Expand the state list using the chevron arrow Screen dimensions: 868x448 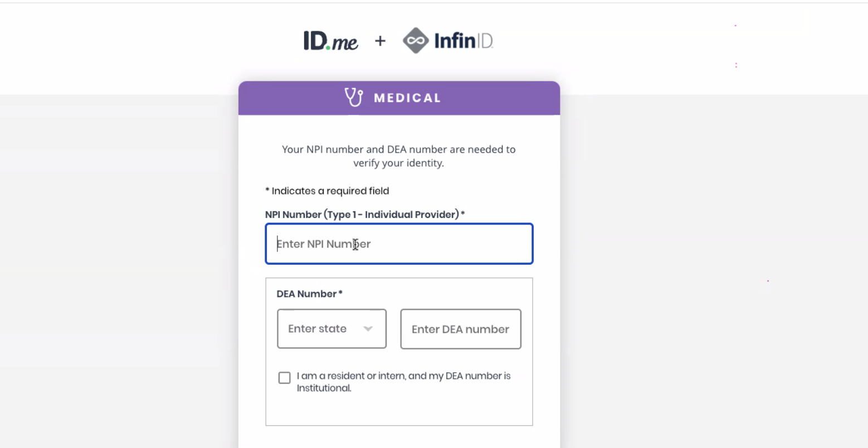tap(368, 329)
